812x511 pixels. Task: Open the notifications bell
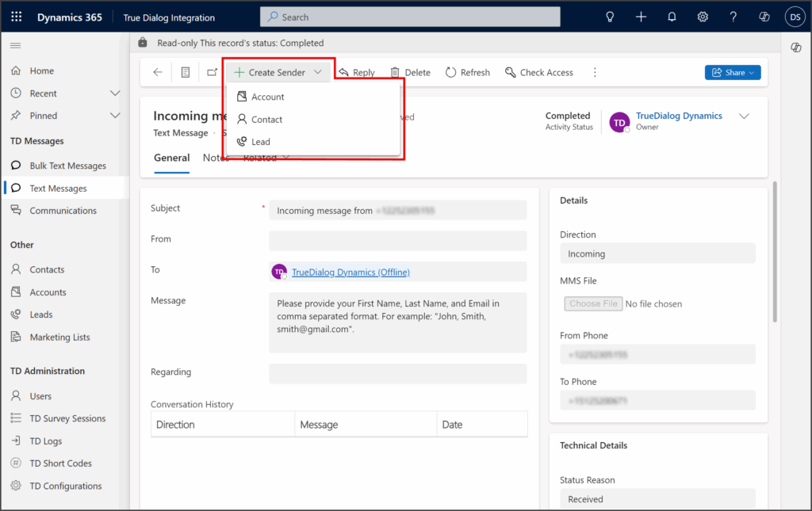(672, 17)
